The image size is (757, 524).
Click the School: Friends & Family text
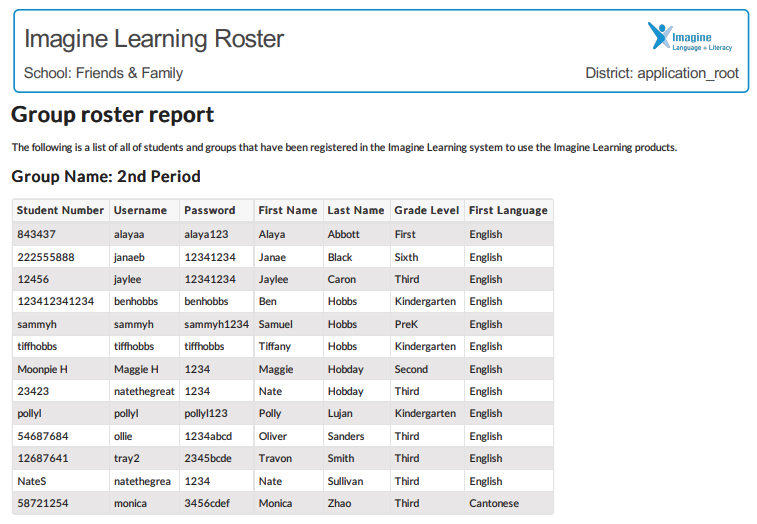coord(104,73)
